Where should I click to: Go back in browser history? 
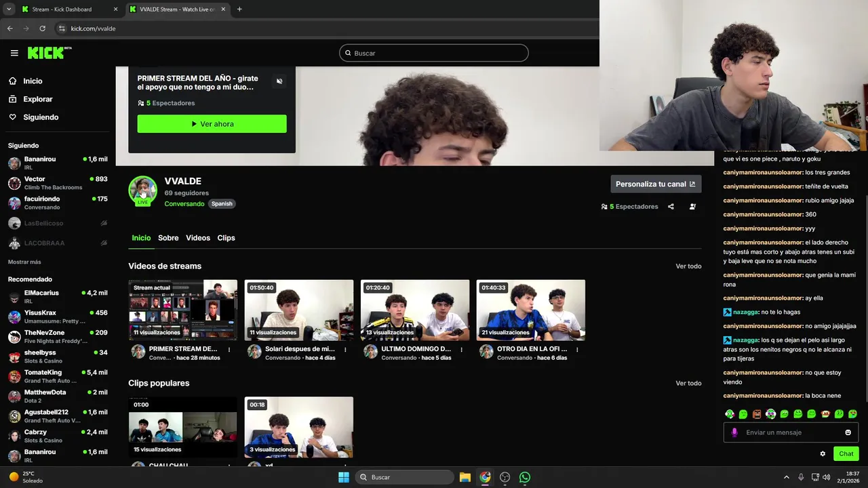coord(9,28)
